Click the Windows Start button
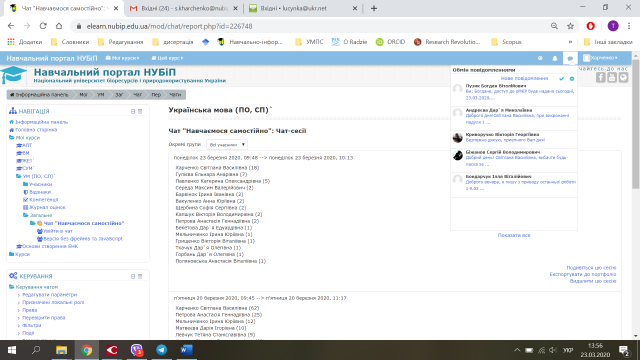 coord(12,350)
